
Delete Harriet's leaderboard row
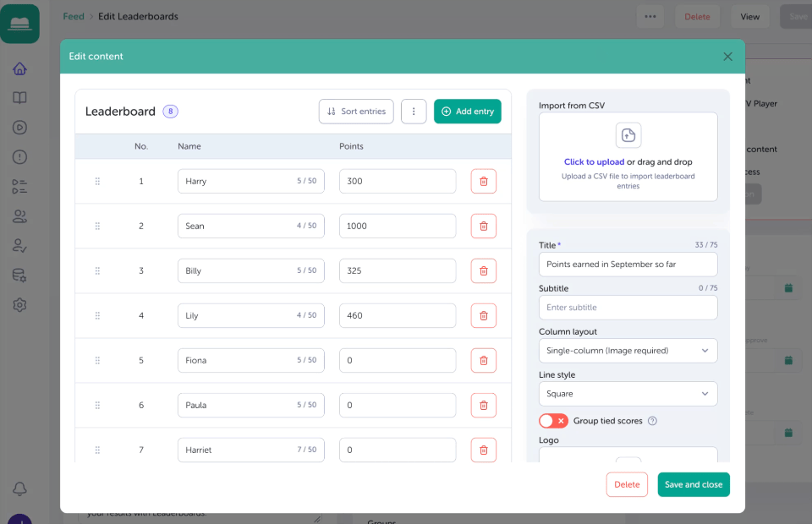[483, 450]
